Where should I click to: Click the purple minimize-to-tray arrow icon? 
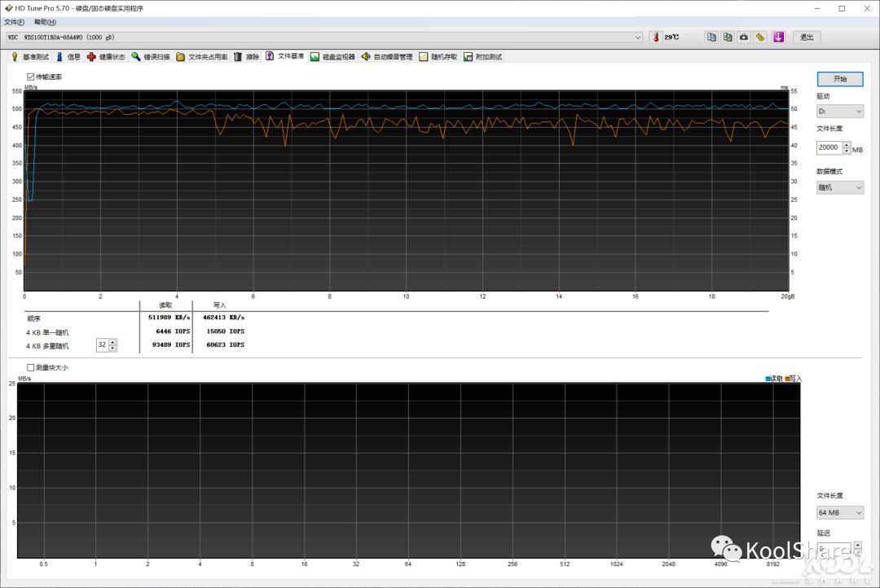click(x=778, y=37)
